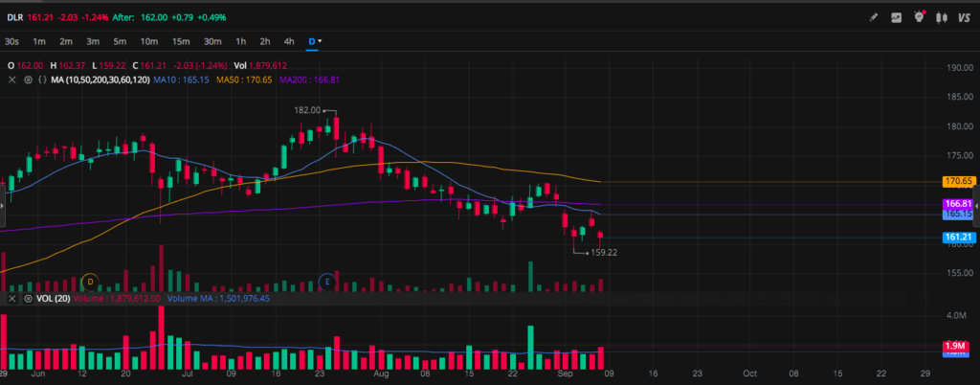Open MA indicator settings gear
The height and width of the screenshot is (385, 980).
pos(26,79)
